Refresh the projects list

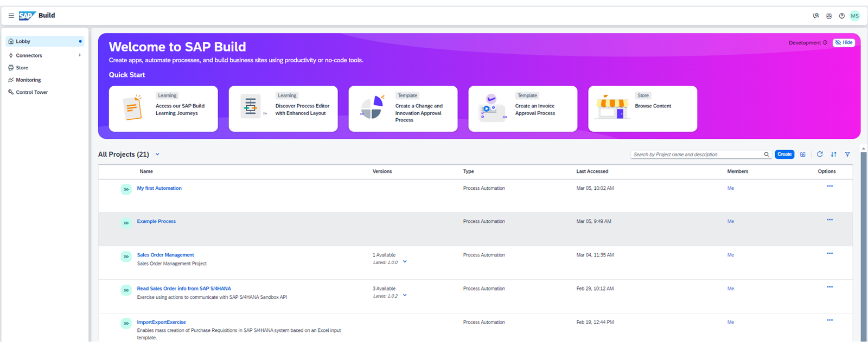coord(820,155)
